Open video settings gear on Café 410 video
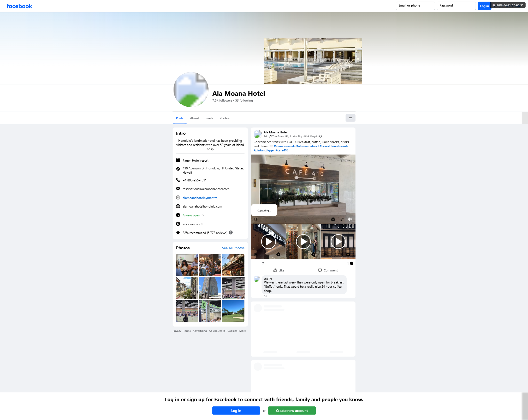The height and width of the screenshot is (420, 528). click(333, 219)
